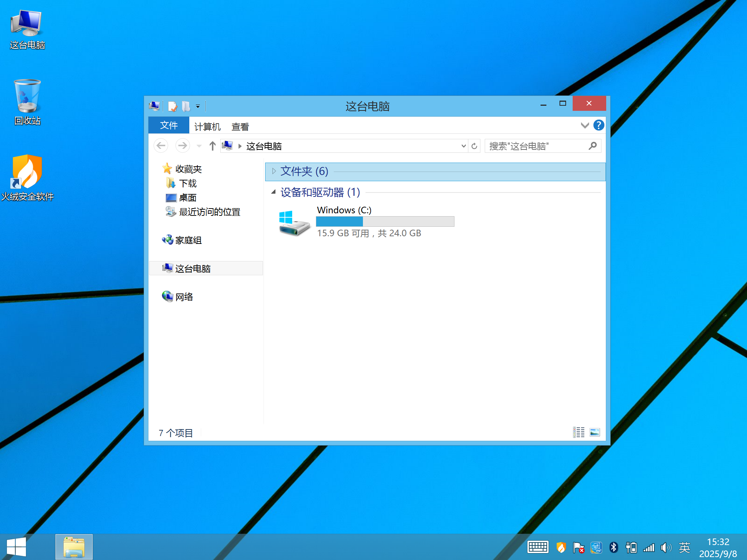Click the Intel graphics tray icon
Image resolution: width=747 pixels, height=560 pixels.
click(596, 547)
